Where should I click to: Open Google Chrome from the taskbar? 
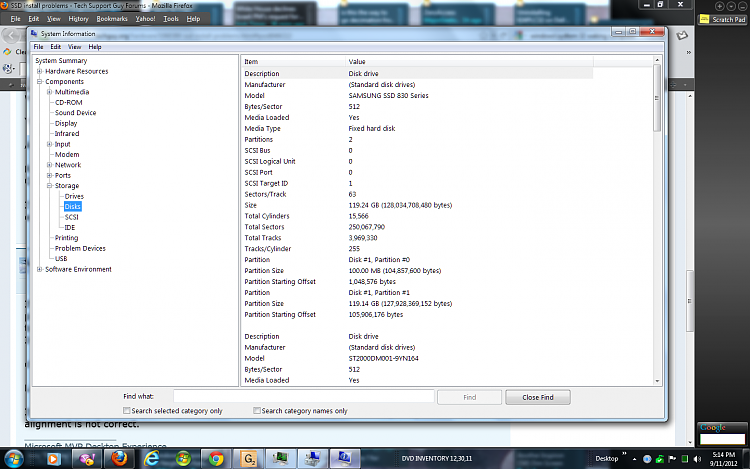(x=216, y=459)
